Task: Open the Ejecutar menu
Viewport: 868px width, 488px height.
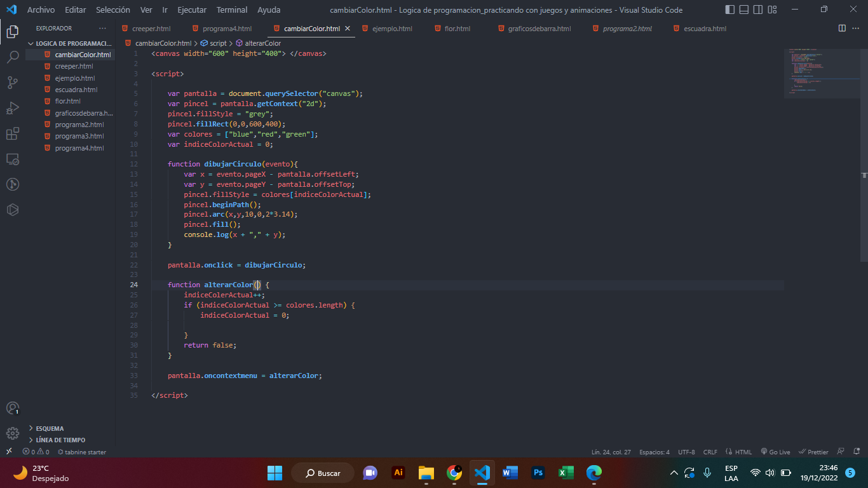Action: click(x=191, y=10)
